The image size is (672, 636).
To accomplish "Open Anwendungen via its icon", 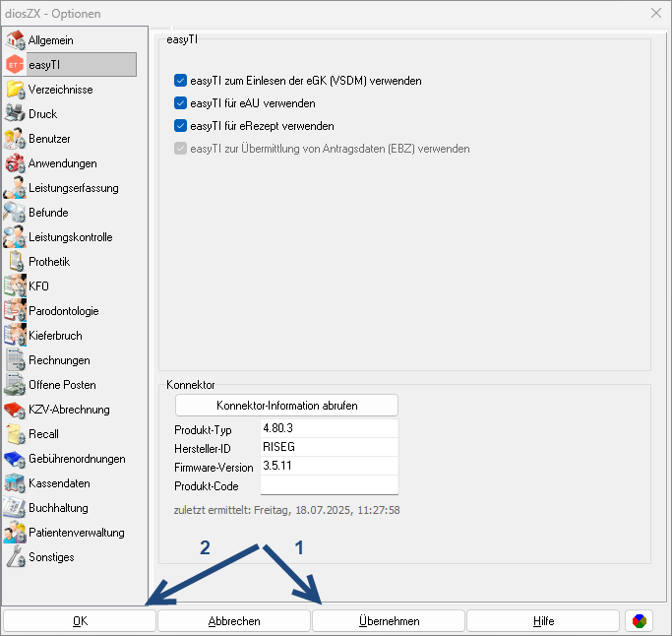I will (x=15, y=163).
